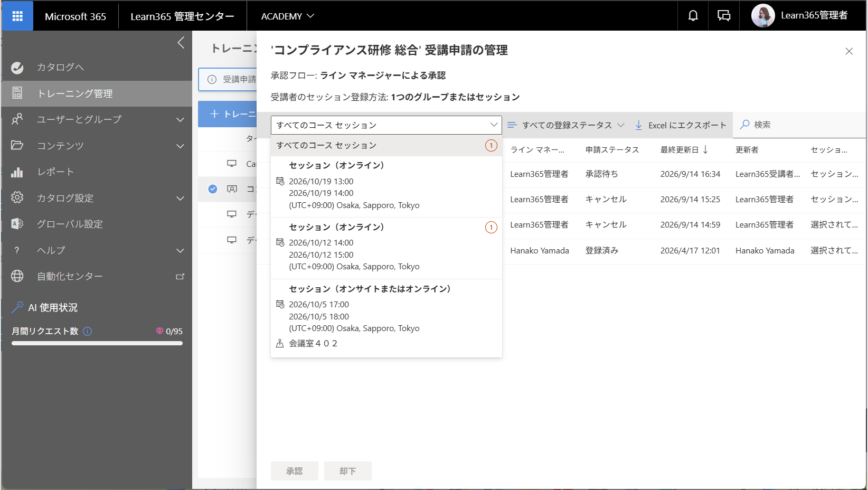
Task: Expand カタログ設定 menu chevron
Action: tap(180, 198)
